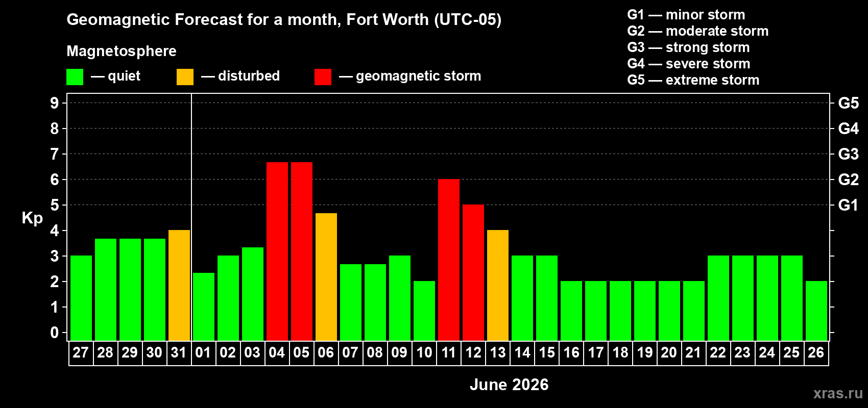The width and height of the screenshot is (868, 408).
Task: Click date label 21 on the axis
Action: (x=693, y=352)
